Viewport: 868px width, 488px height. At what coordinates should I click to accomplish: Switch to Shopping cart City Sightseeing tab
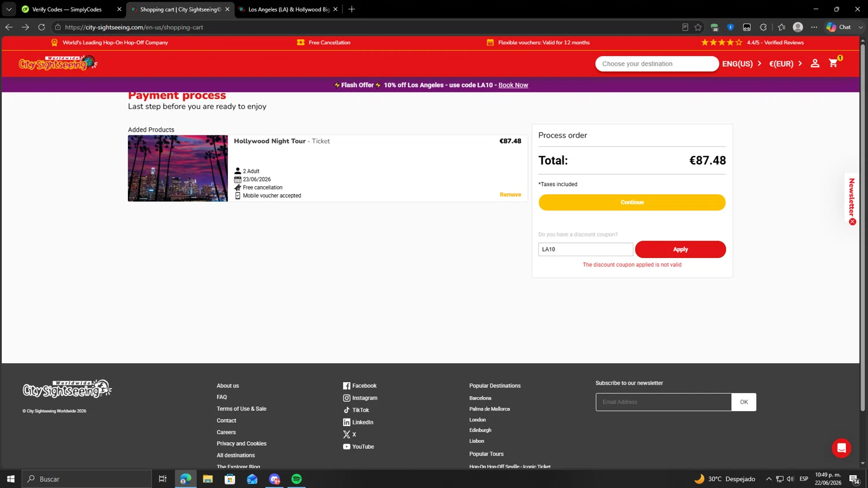[x=179, y=9]
